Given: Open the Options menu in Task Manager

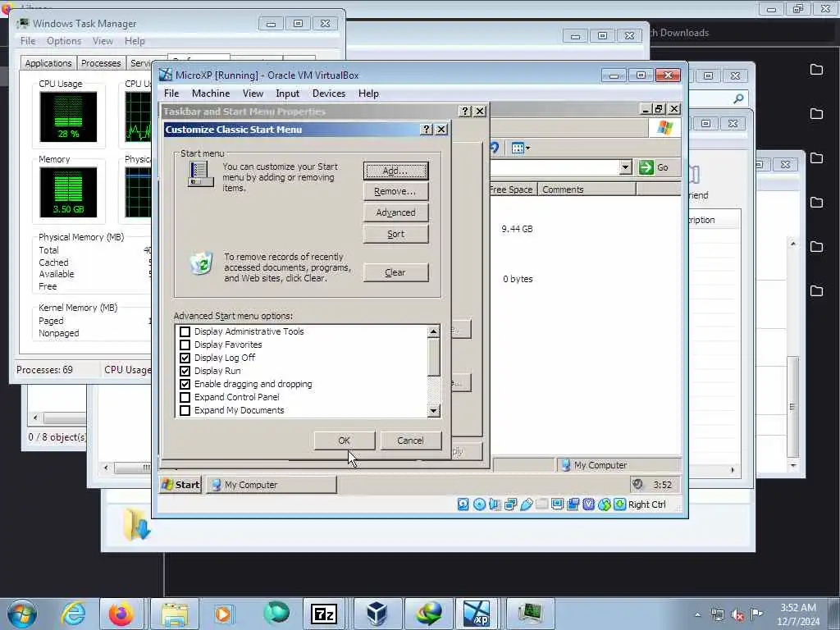Looking at the screenshot, I should (64, 41).
